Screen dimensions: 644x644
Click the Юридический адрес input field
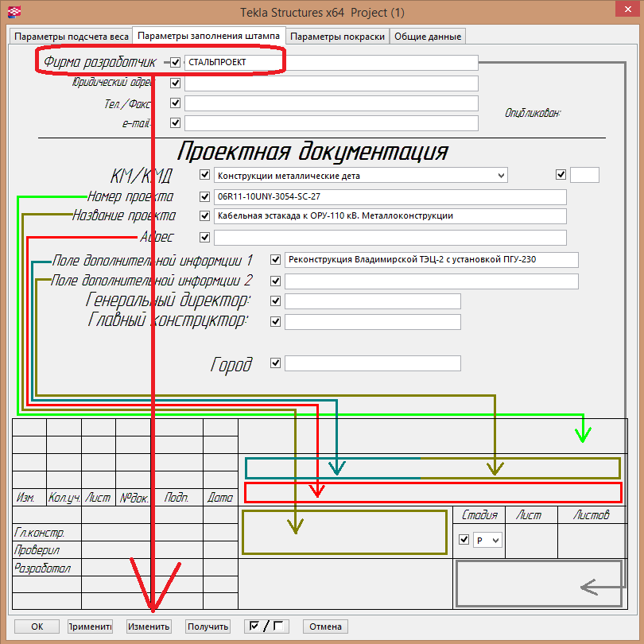coord(331,83)
